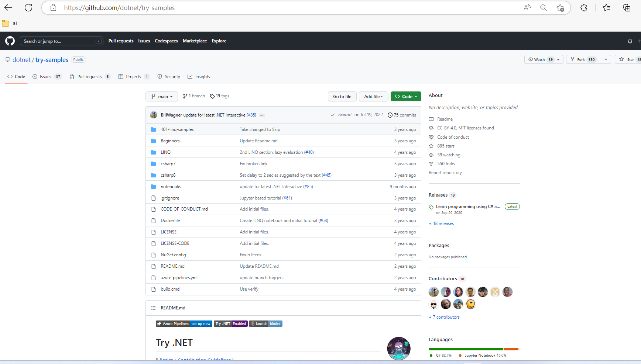Open Codespaces in the top navigation
This screenshot has height=364, width=641.
coord(166,41)
